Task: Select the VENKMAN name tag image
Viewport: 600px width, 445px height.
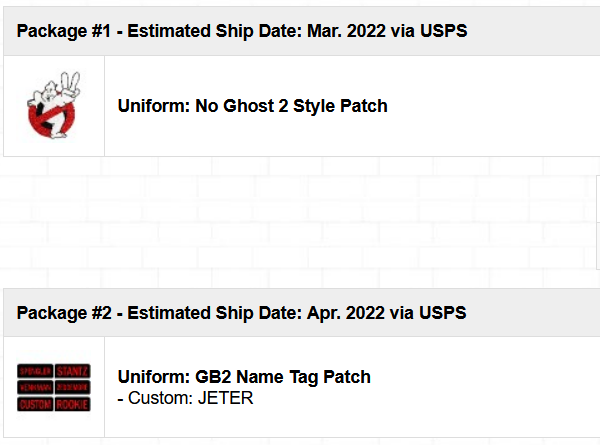Action: click(x=35, y=387)
